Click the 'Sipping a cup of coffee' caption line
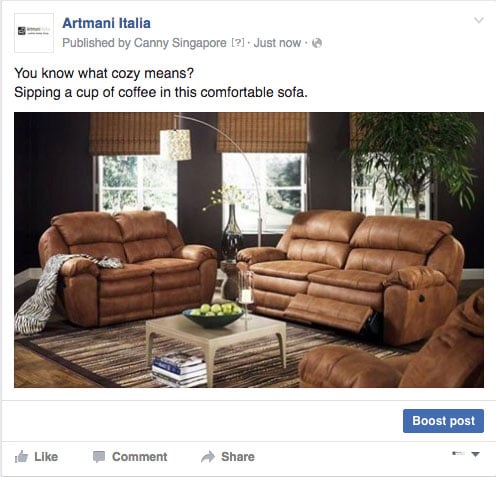 pyautogui.click(x=161, y=92)
